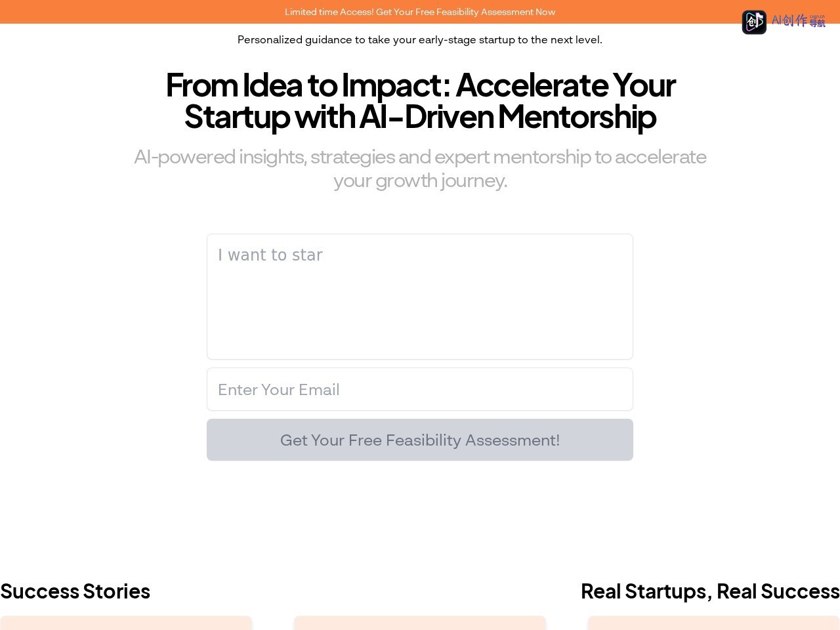Image resolution: width=840 pixels, height=630 pixels.
Task: Click the word 'Assessment!' on the gray button
Action: (513, 440)
